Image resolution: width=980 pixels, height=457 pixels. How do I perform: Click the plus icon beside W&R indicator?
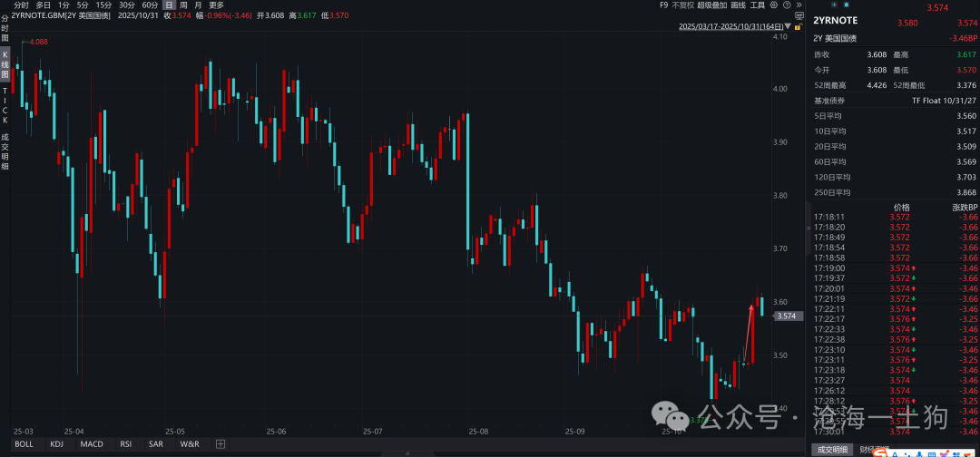[219, 444]
